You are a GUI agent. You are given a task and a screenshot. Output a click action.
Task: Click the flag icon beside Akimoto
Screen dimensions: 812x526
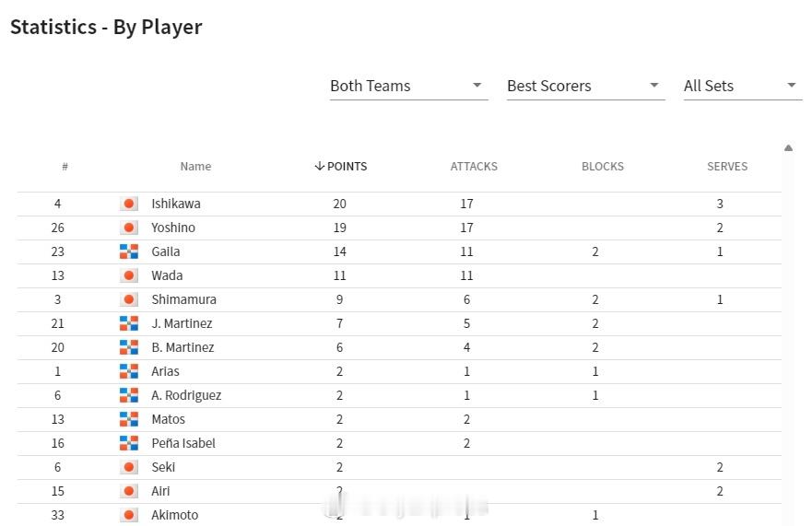pos(129,515)
